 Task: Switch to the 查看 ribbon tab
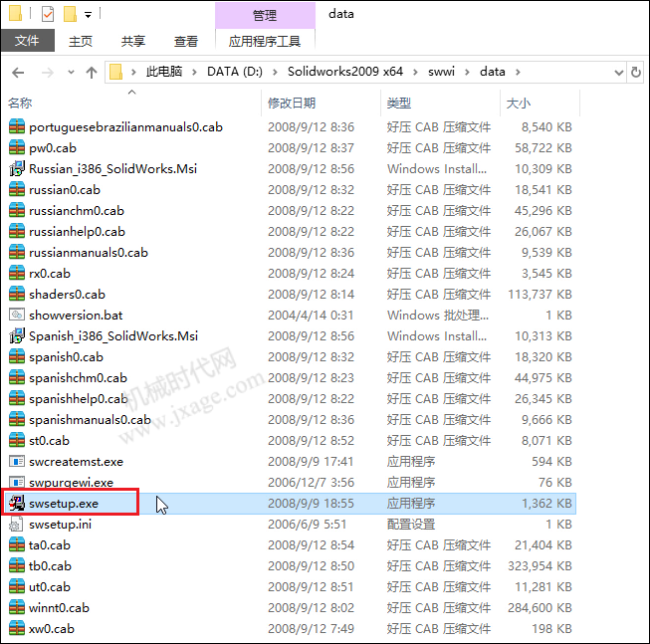(186, 41)
